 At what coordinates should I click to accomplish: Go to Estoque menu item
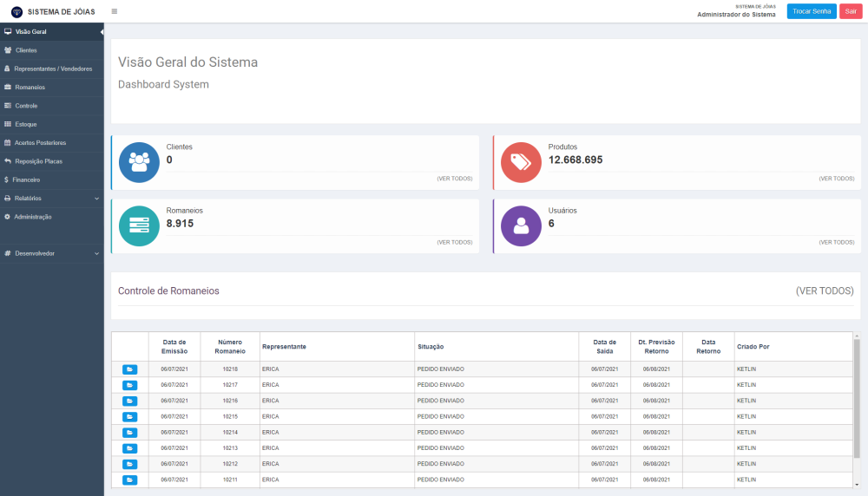tap(52, 124)
